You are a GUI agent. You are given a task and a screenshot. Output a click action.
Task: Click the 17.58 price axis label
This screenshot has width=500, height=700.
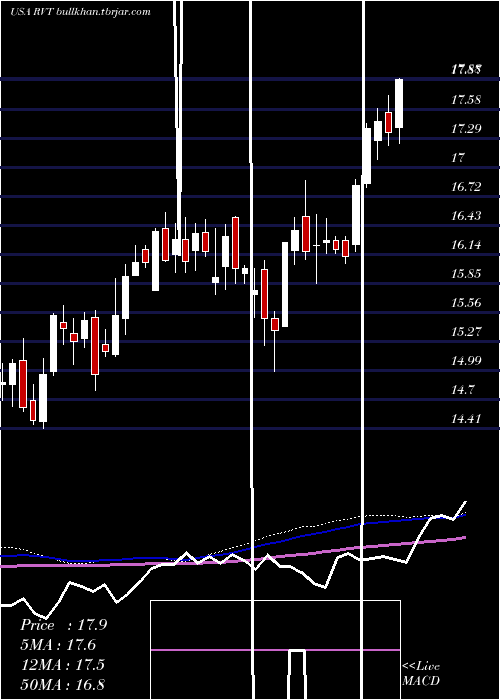(466, 100)
